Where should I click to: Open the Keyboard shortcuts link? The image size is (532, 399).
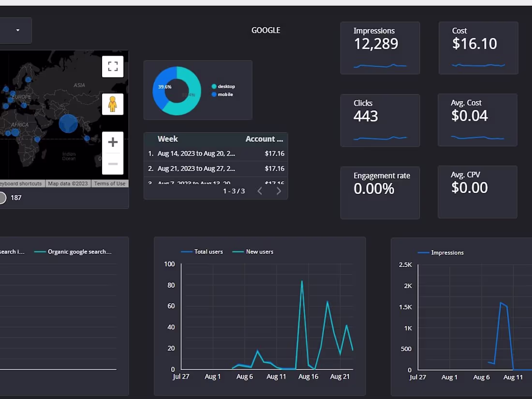(19, 183)
